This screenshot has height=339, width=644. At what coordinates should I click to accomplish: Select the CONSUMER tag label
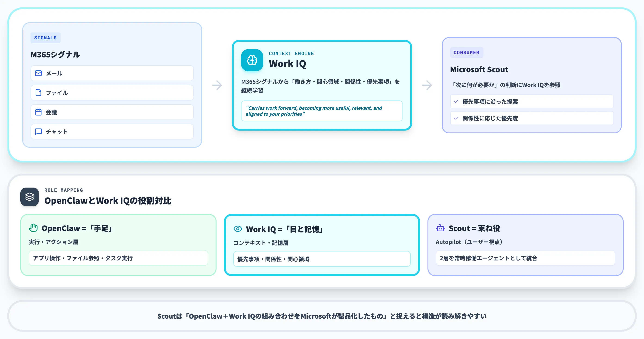pyautogui.click(x=467, y=53)
